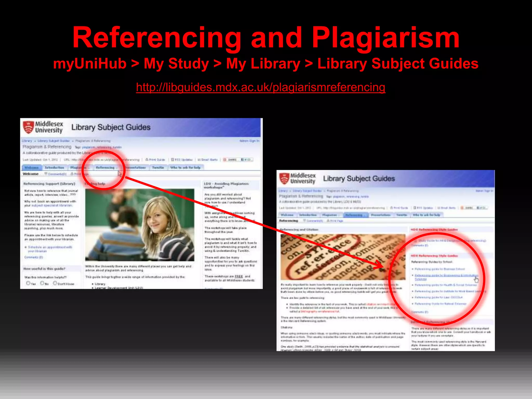Screen dimensions: 532x399
Task: Select Don't Know radio for helpfulness poll
Action: pos(55,283)
